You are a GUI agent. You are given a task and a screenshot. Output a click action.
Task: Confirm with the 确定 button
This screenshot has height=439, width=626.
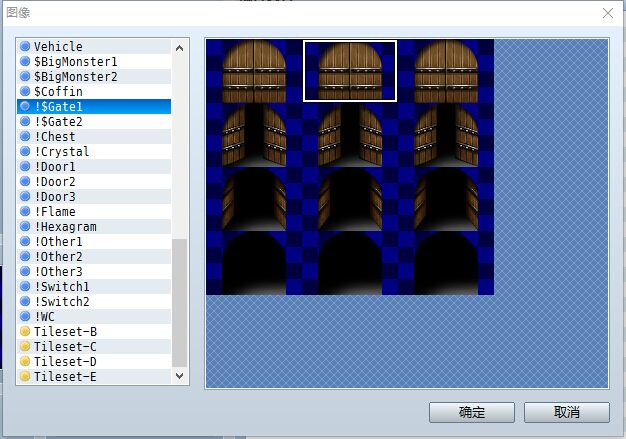click(x=472, y=412)
